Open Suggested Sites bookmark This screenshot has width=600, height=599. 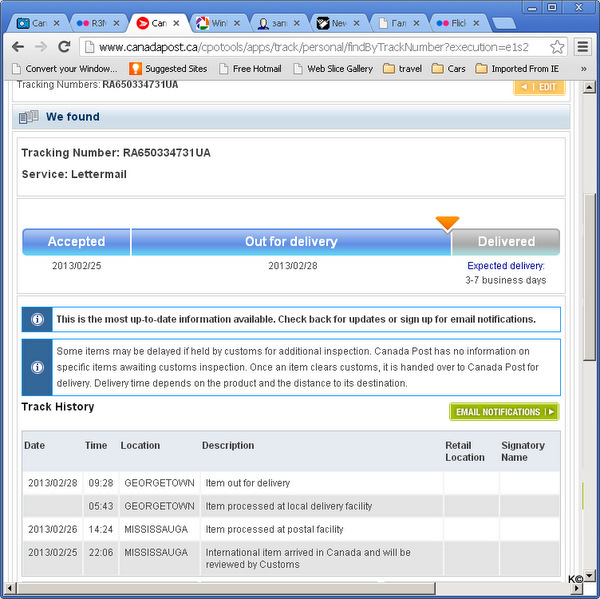[x=168, y=69]
